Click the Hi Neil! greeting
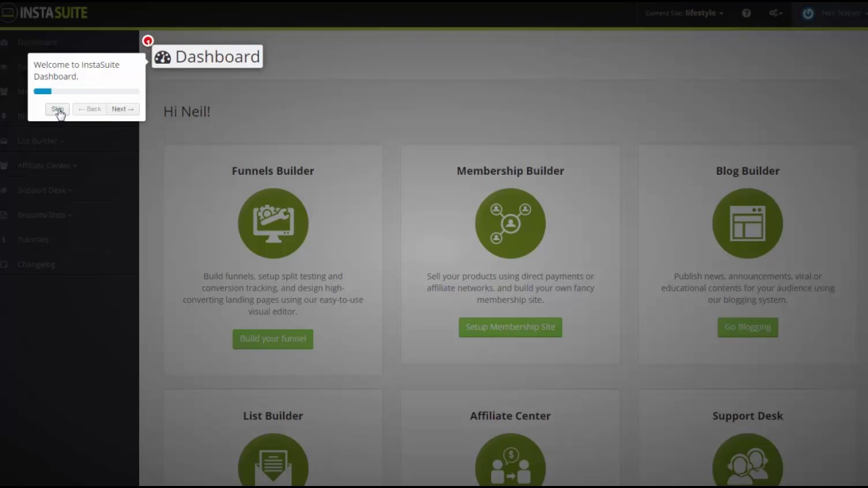868x488 pixels. [x=187, y=111]
